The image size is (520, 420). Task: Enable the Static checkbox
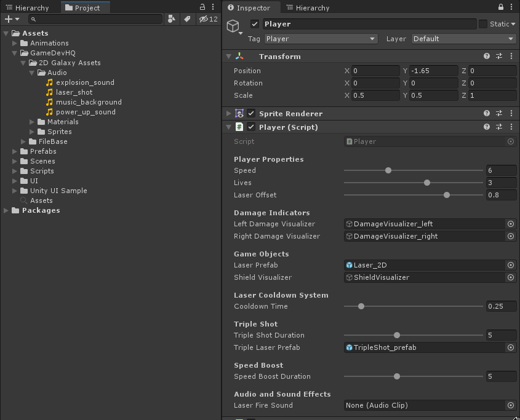click(x=483, y=24)
